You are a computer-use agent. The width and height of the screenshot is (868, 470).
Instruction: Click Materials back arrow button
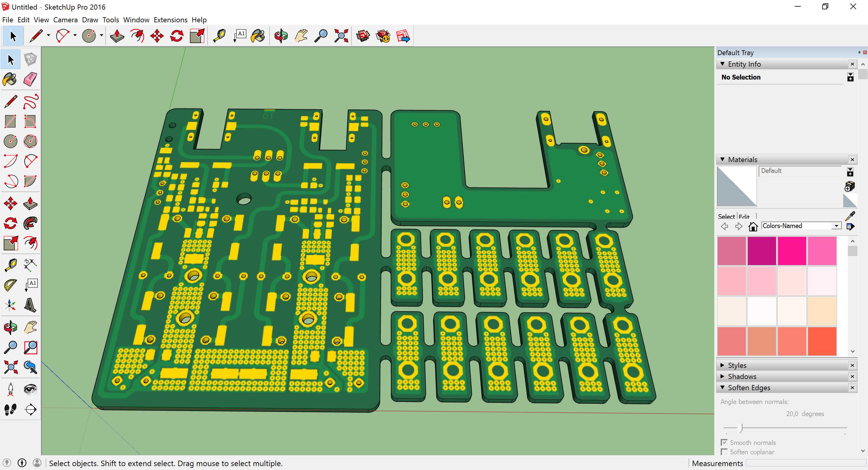tap(725, 226)
